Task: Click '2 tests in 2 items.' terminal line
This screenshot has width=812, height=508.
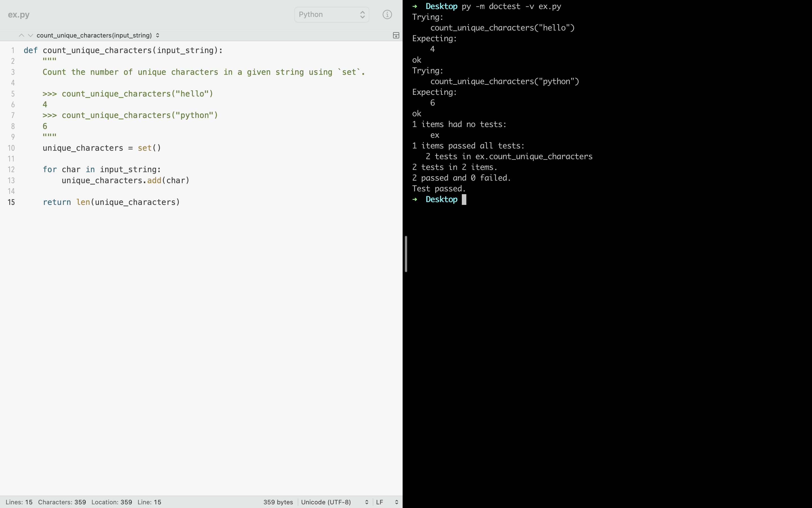Action: (455, 167)
